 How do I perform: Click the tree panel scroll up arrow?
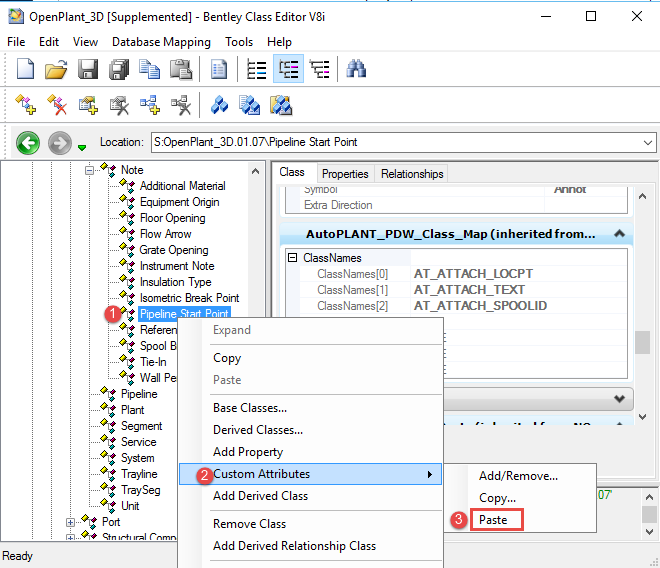(x=255, y=171)
